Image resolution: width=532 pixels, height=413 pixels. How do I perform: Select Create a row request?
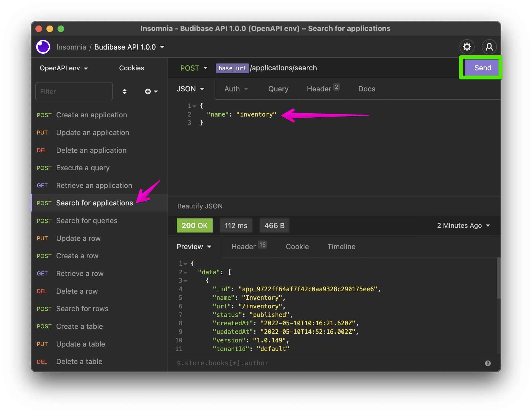100,256
